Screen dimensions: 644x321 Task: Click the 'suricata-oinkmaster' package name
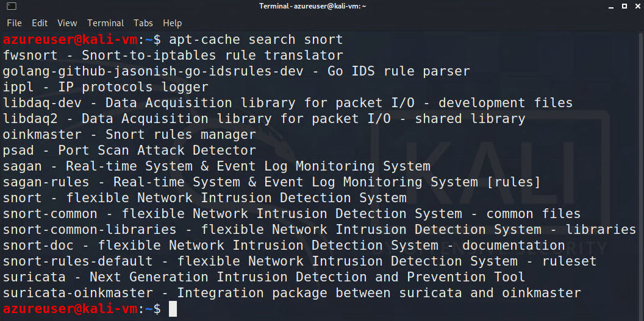78,293
